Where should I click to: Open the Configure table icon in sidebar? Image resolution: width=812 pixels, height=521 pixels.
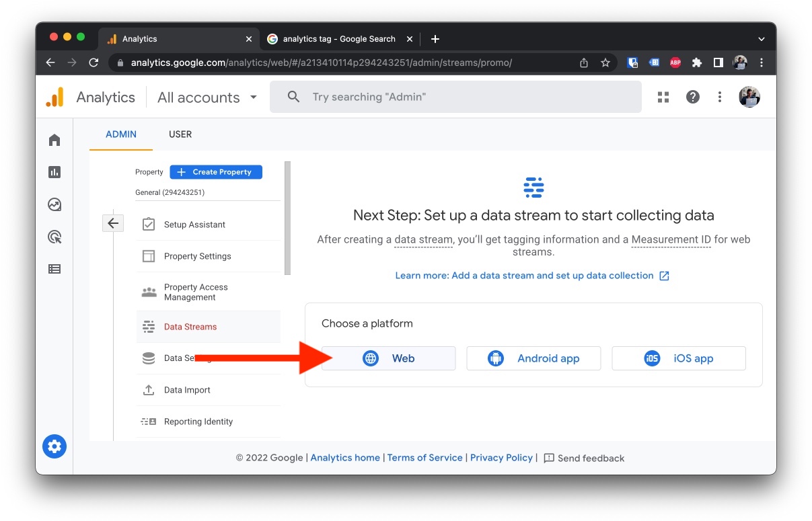click(54, 269)
